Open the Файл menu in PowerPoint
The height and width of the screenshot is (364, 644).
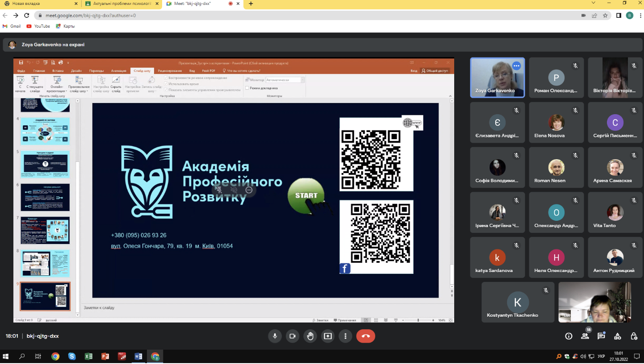pyautogui.click(x=21, y=70)
